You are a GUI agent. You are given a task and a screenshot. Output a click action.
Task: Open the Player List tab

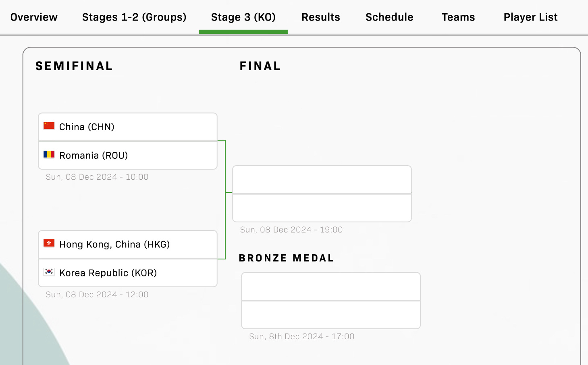[x=530, y=17]
